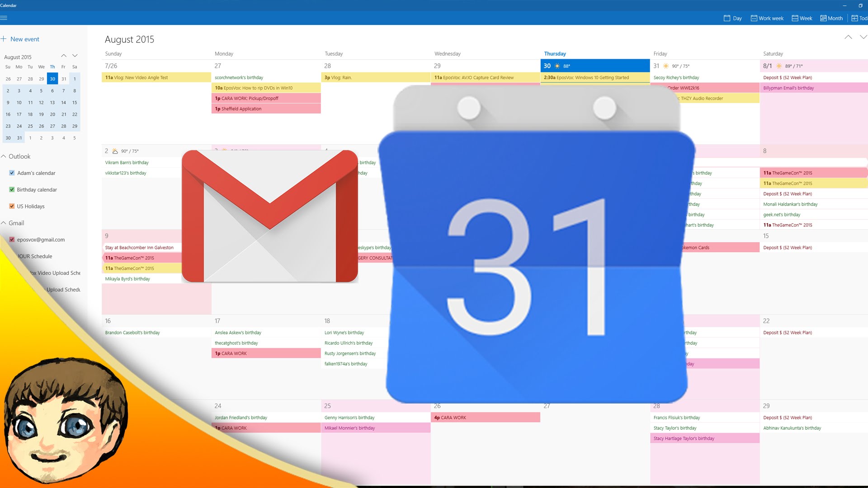868x488 pixels.
Task: Click the New event button
Action: [22, 39]
